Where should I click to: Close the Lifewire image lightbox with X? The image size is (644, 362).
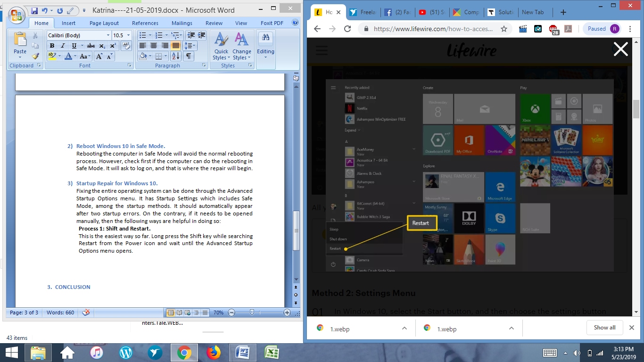tap(620, 49)
